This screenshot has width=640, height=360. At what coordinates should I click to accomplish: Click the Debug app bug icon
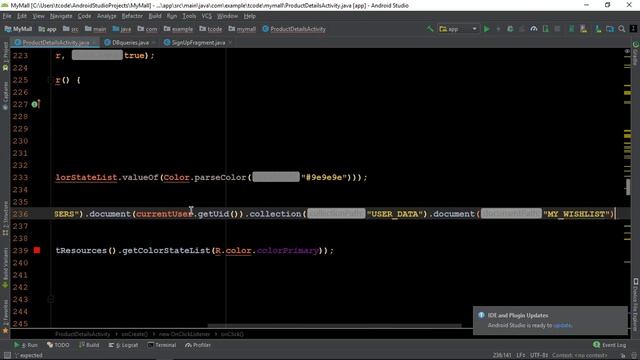[510, 29]
